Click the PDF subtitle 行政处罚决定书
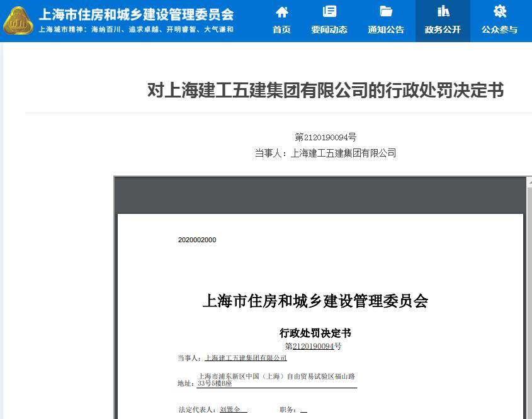 (x=315, y=333)
